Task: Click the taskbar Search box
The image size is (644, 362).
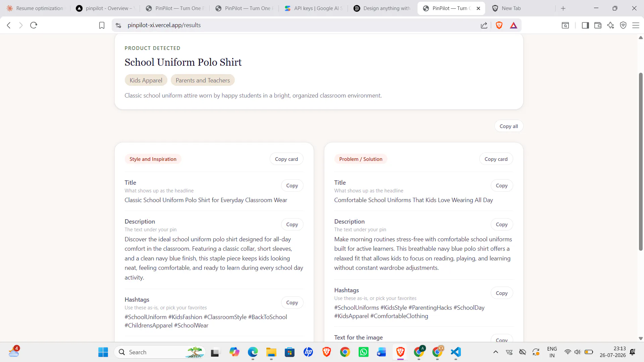Action: coord(160,352)
